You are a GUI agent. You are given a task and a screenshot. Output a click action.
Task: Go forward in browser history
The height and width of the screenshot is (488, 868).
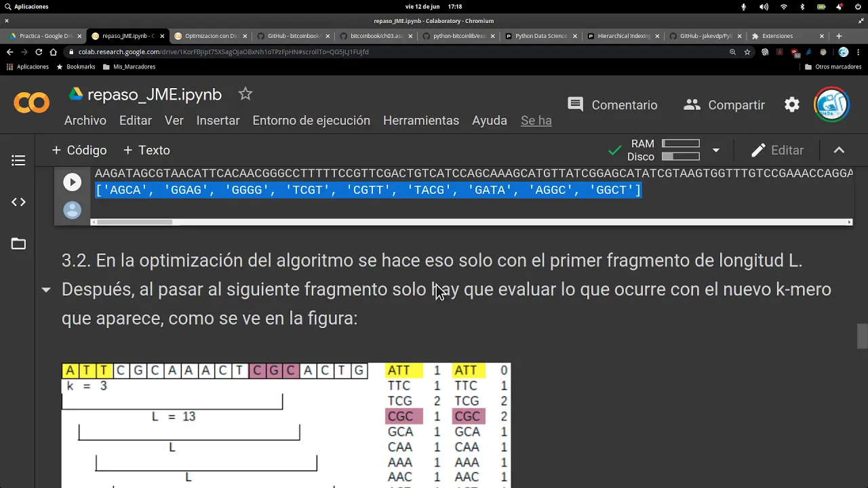tap(24, 52)
